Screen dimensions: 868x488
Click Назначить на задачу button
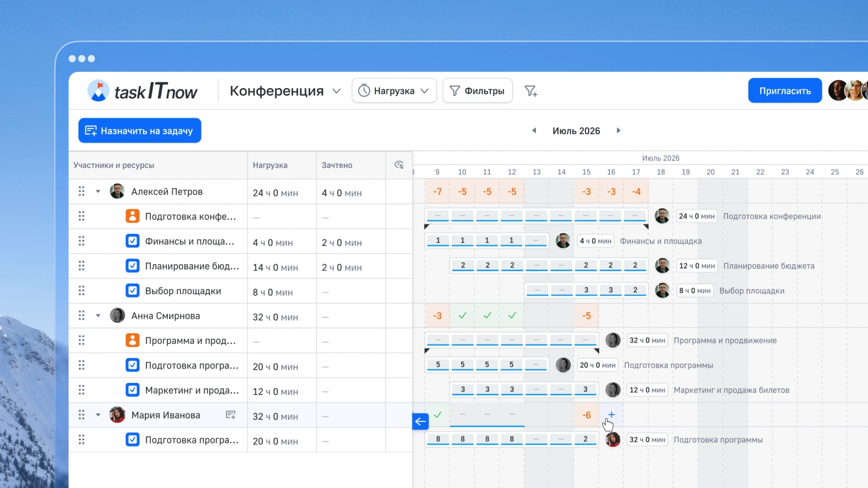coord(140,130)
